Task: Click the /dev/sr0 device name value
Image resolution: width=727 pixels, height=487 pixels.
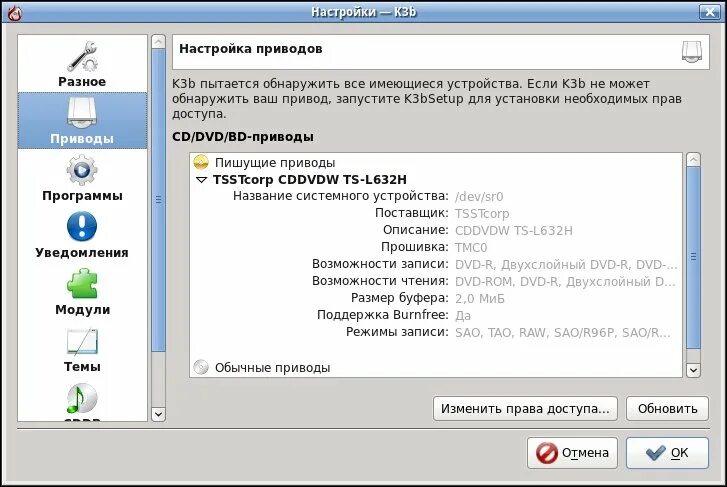Action: 479,197
